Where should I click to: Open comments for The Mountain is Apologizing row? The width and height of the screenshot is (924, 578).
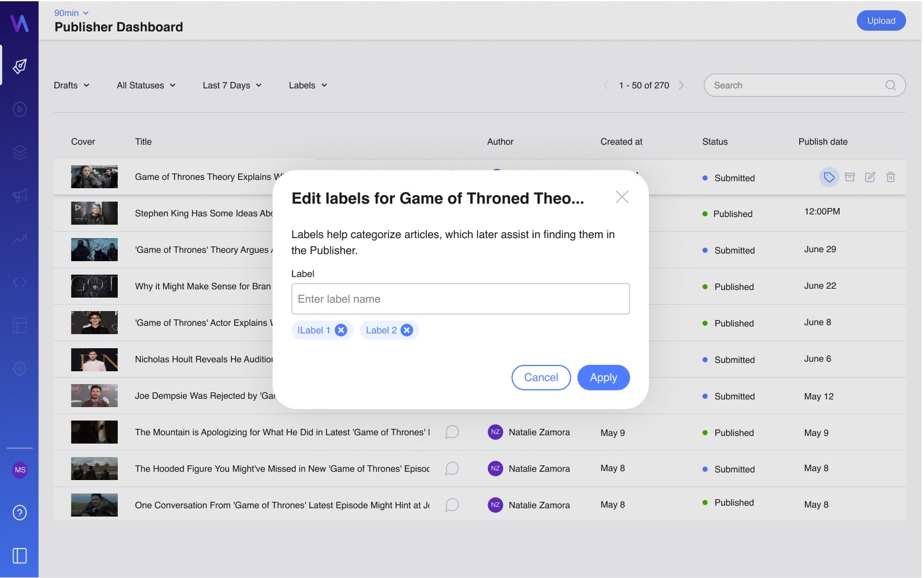pyautogui.click(x=452, y=432)
